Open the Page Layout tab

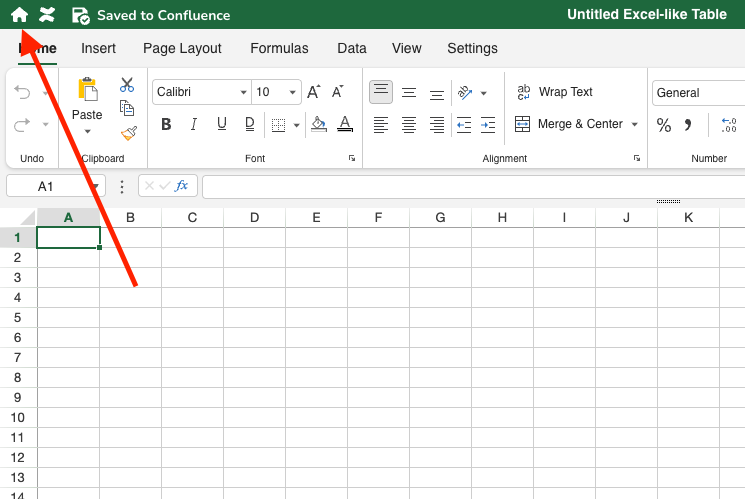tap(182, 48)
